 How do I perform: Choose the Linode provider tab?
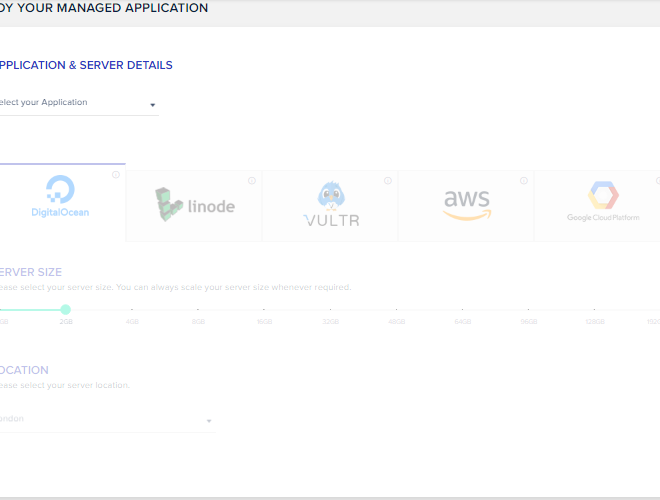[194, 206]
